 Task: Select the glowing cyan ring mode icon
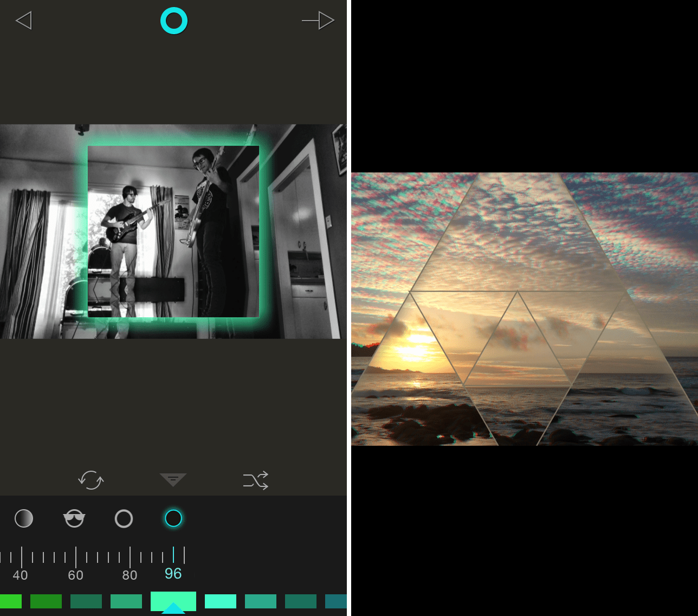[x=173, y=518]
